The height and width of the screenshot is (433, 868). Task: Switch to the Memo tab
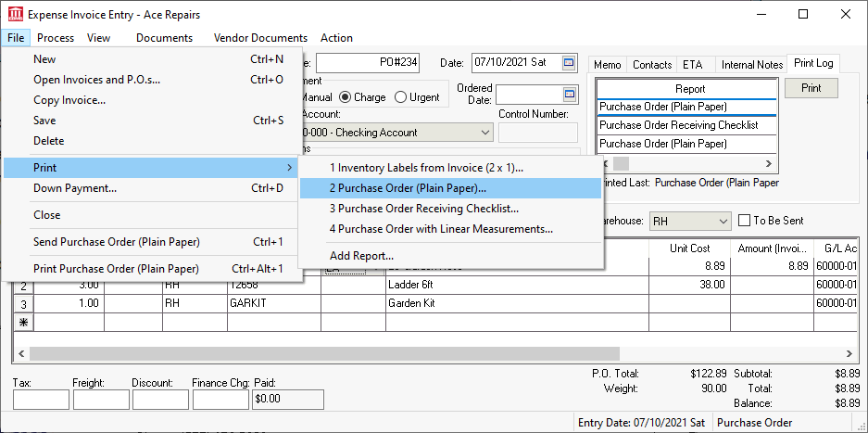tap(608, 65)
